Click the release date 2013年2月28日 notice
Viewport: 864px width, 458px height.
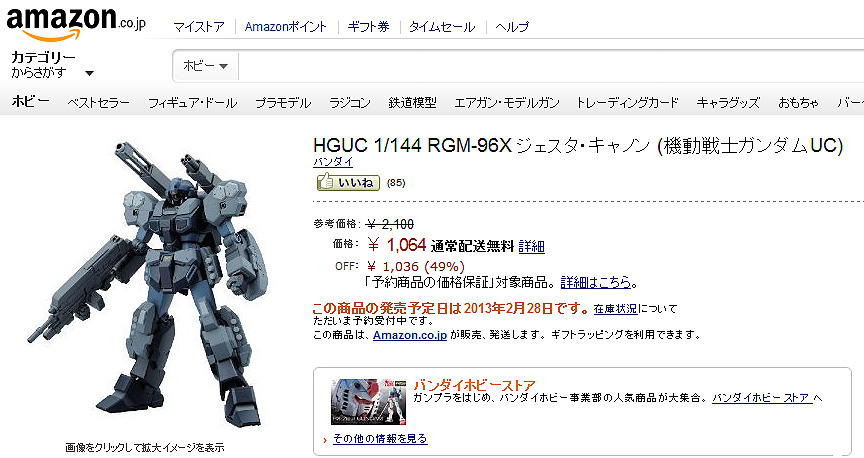click(x=451, y=309)
